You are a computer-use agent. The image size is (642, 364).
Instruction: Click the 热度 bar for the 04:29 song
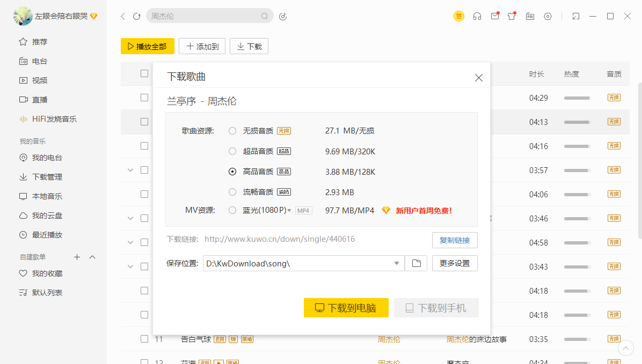click(x=577, y=98)
